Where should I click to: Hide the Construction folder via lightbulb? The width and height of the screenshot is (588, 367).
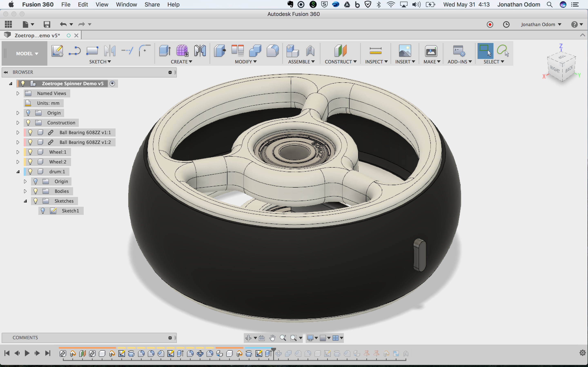(x=28, y=123)
